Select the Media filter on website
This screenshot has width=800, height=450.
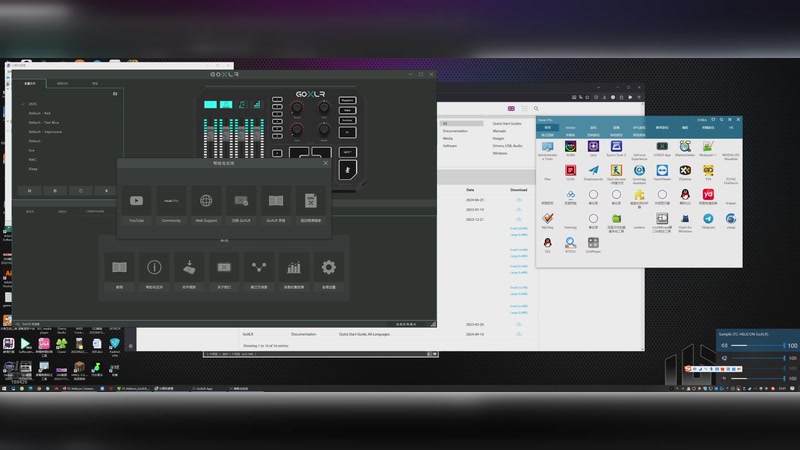(448, 138)
